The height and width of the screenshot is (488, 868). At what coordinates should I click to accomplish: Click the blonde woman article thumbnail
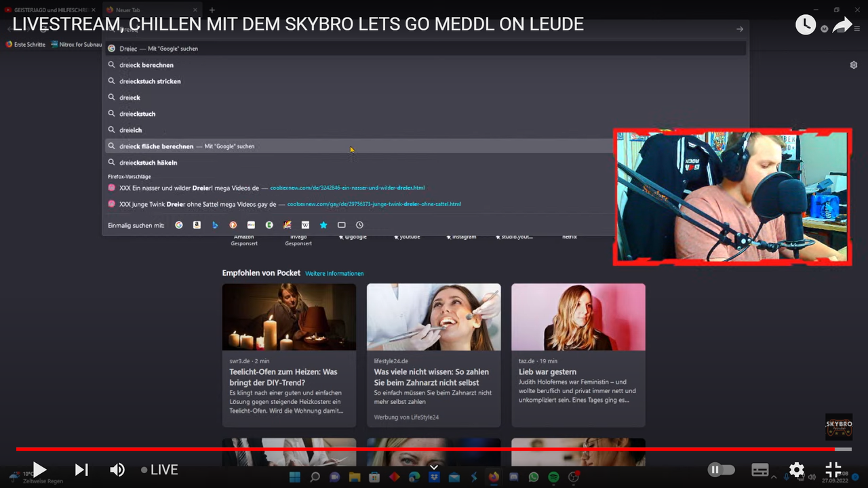[x=578, y=317]
